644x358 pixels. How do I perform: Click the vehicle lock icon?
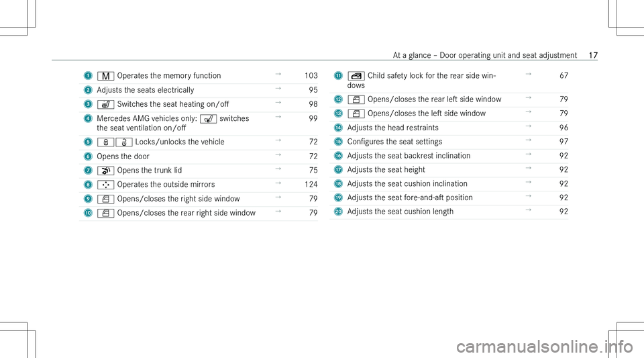click(105, 142)
